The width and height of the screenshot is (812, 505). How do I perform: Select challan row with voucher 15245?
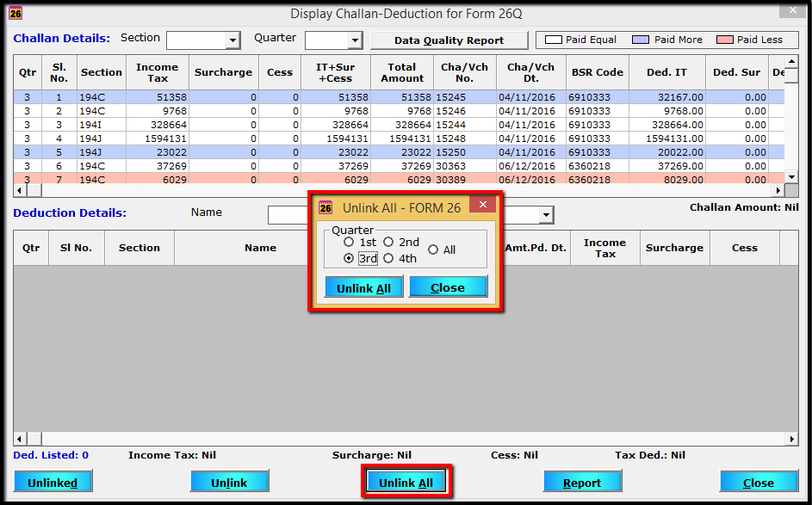[x=399, y=97]
